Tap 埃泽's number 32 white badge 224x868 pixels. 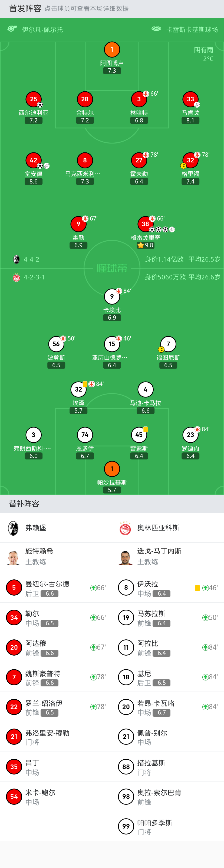[78, 389]
